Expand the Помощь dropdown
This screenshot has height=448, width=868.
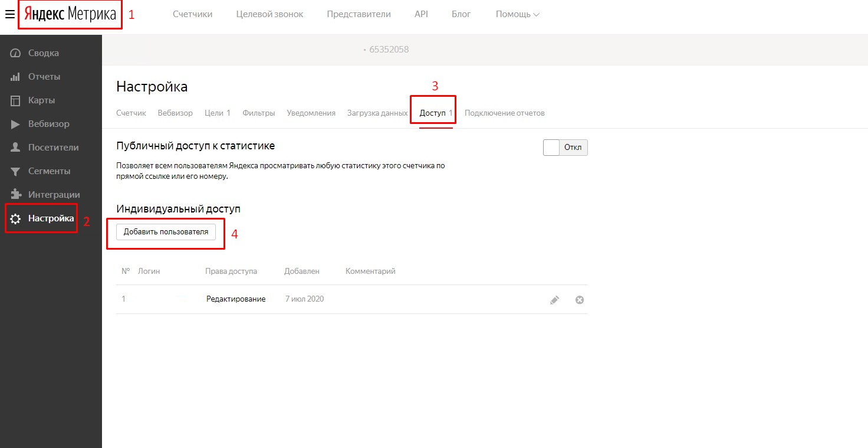coord(518,14)
